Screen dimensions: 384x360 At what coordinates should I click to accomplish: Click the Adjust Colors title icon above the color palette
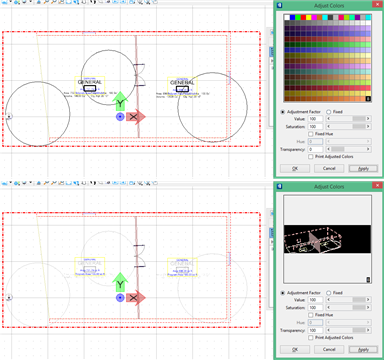click(x=280, y=5)
